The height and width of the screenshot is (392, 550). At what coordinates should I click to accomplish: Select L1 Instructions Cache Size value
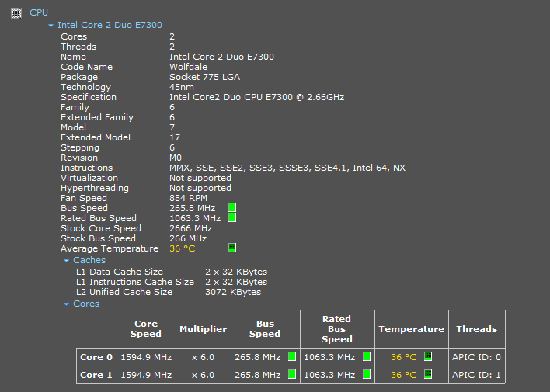click(236, 282)
